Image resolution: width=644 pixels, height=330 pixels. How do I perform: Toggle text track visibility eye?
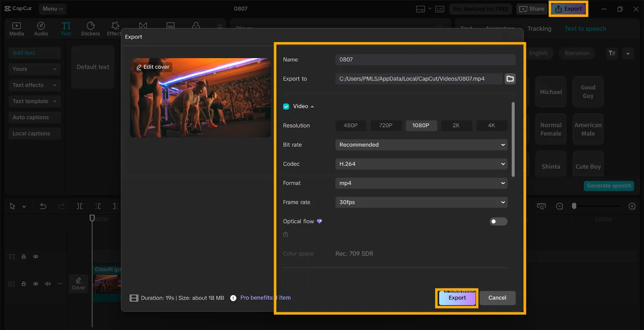pos(36,257)
